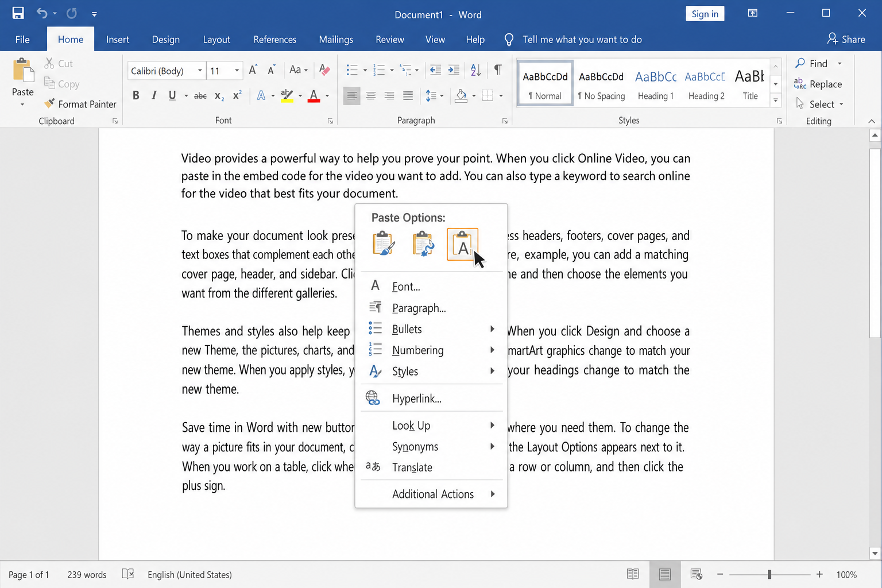This screenshot has width=882, height=588.
Task: Decrease paragraph indent
Action: [435, 70]
